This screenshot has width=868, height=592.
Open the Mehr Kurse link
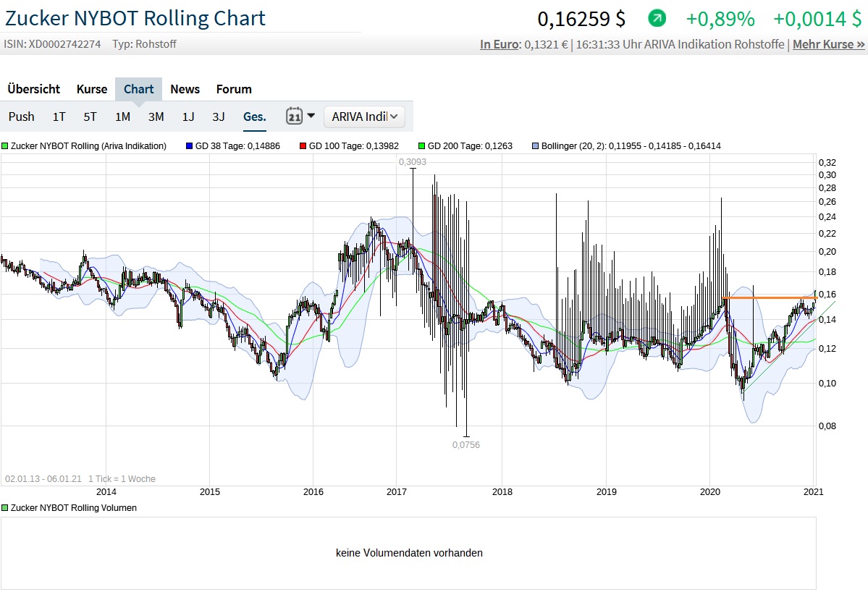pyautogui.click(x=828, y=44)
